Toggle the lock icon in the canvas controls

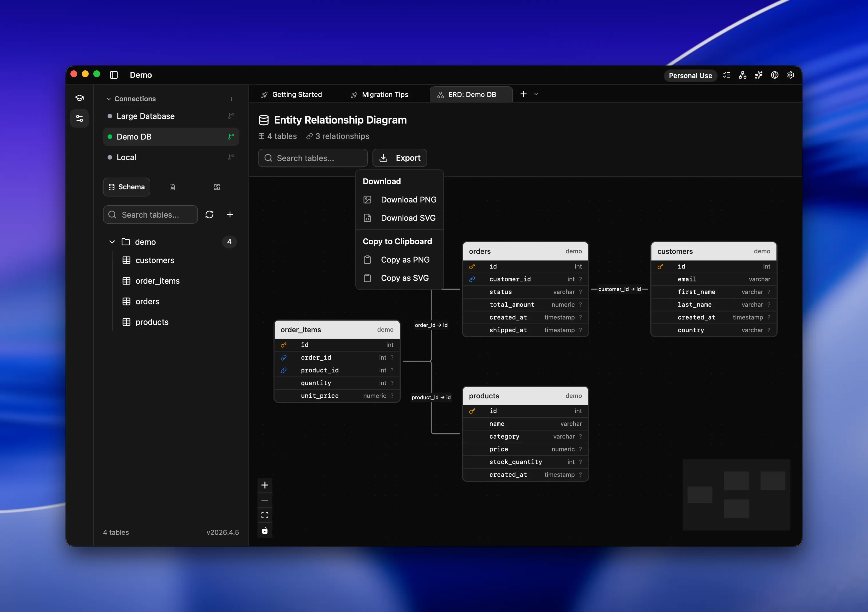click(x=265, y=531)
